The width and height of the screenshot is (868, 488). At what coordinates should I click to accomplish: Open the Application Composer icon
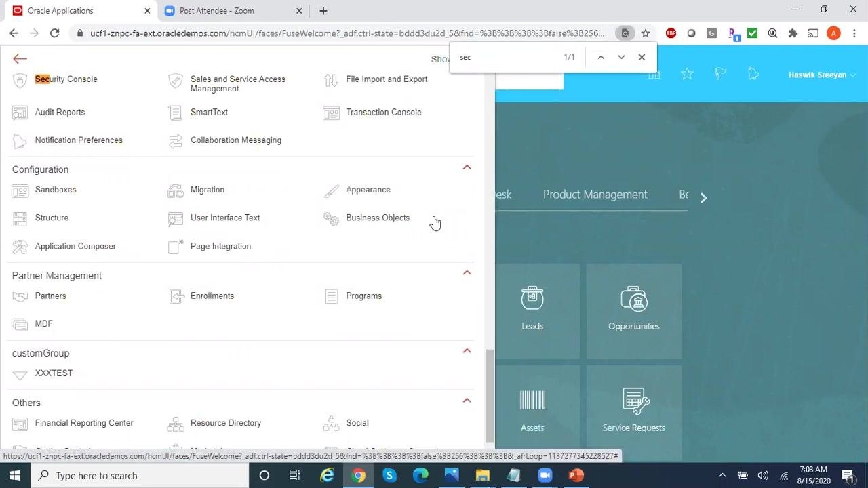click(20, 247)
